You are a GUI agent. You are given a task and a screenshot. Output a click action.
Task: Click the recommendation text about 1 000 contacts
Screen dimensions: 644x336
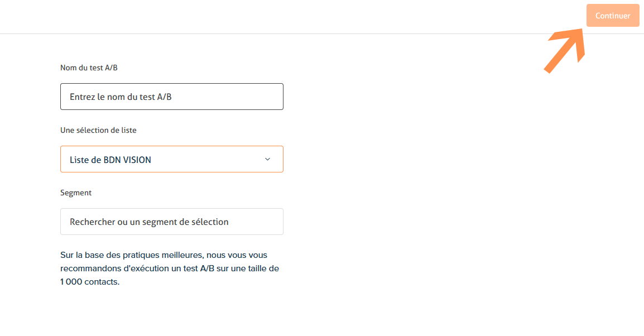pyautogui.click(x=169, y=268)
